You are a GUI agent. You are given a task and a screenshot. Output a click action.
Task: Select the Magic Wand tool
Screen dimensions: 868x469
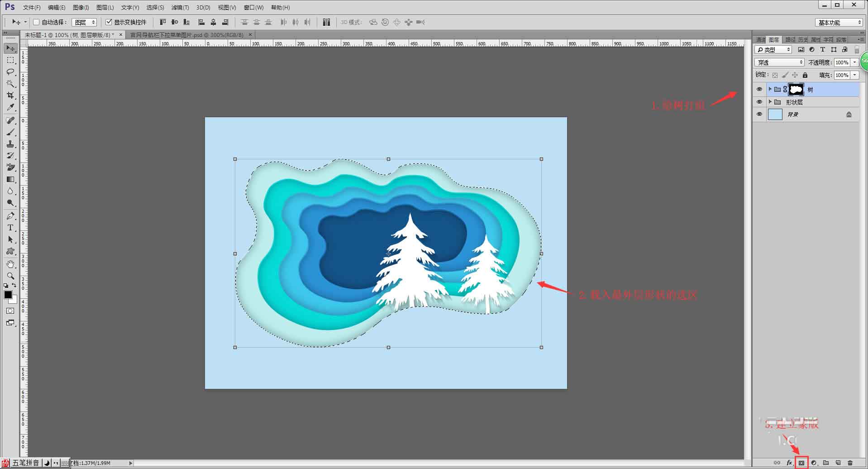[10, 84]
